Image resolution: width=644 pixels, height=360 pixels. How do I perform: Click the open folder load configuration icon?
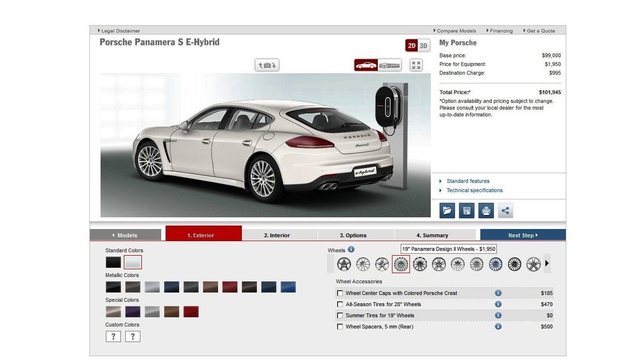coord(447,211)
